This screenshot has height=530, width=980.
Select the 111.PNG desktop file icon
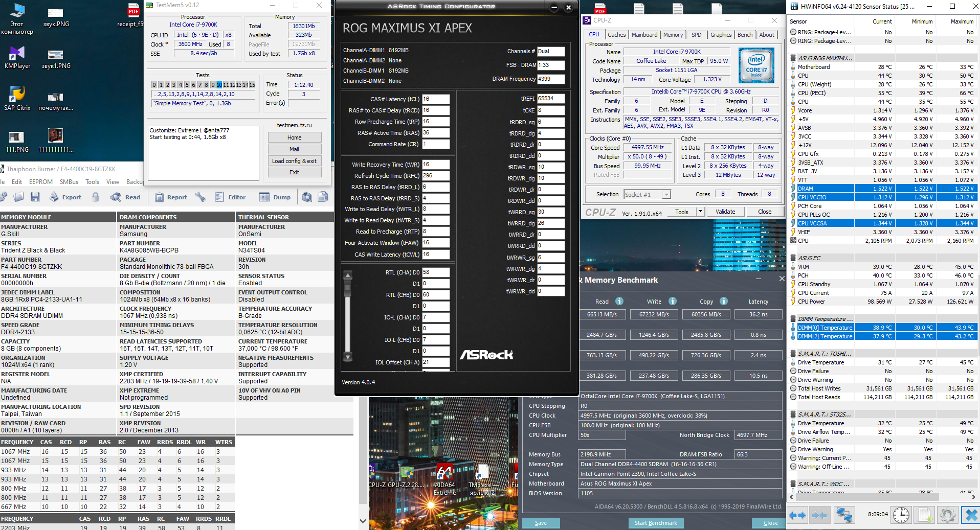(x=17, y=142)
